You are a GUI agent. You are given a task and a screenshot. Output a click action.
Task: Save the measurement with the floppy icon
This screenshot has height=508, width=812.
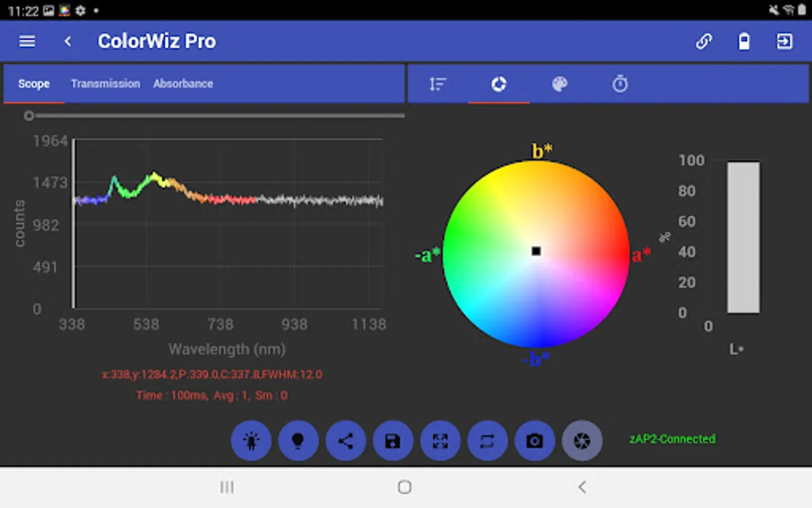[x=393, y=441]
